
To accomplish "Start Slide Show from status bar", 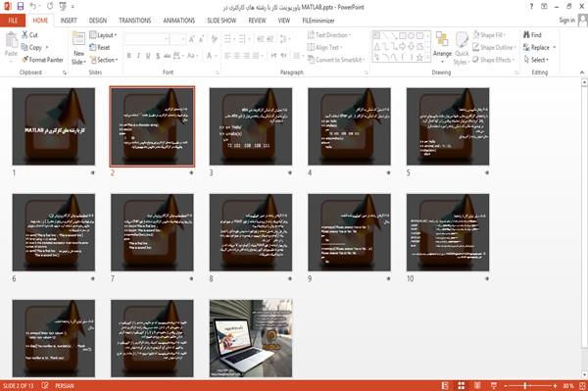I will (494, 385).
